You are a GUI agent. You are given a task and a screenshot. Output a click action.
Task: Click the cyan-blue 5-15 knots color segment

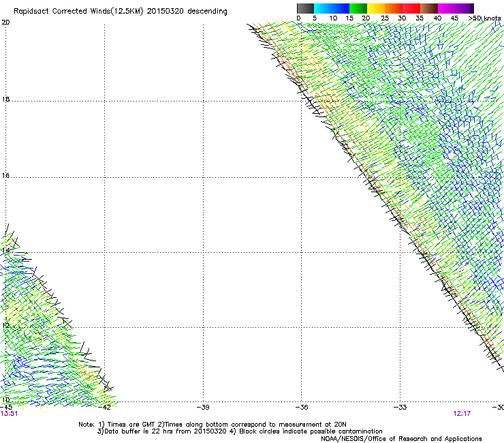(x=332, y=8)
